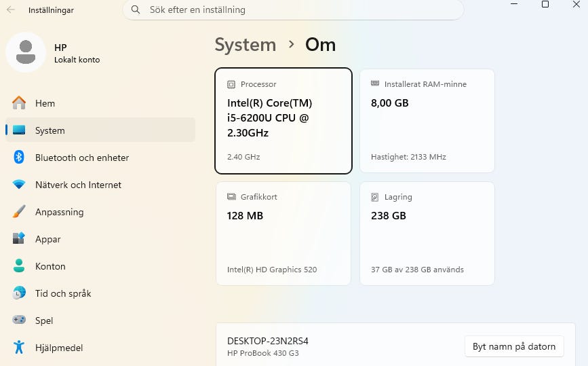Select the Installerat RAM-minne card
Image resolution: width=588 pixels, height=366 pixels.
pyautogui.click(x=427, y=121)
